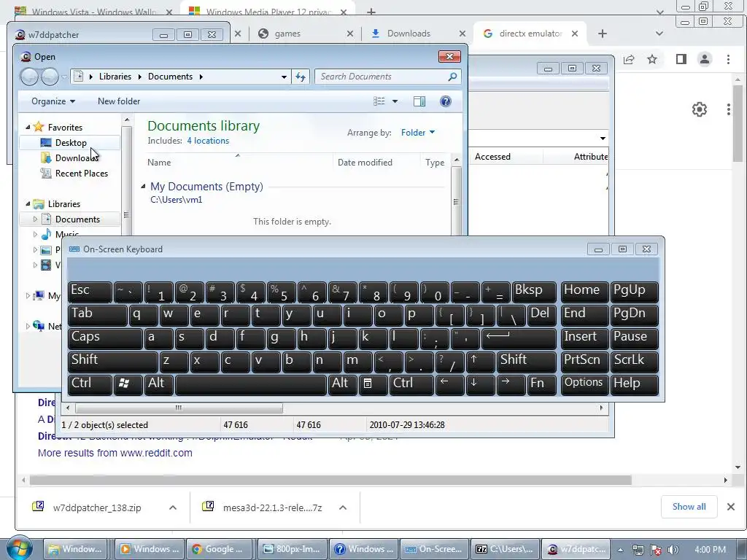Image resolution: width=747 pixels, height=560 pixels.
Task: Click the change view icon in Open dialog
Action: (379, 101)
